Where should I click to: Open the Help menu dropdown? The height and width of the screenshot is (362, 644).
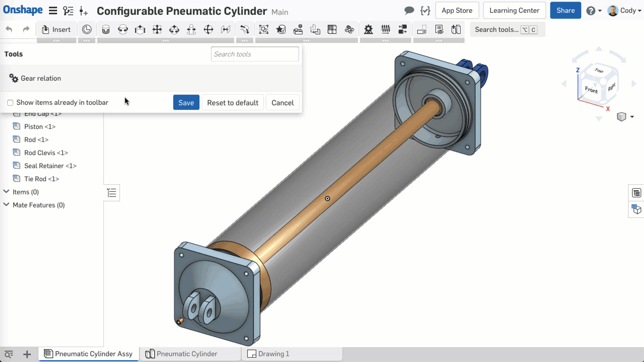594,10
